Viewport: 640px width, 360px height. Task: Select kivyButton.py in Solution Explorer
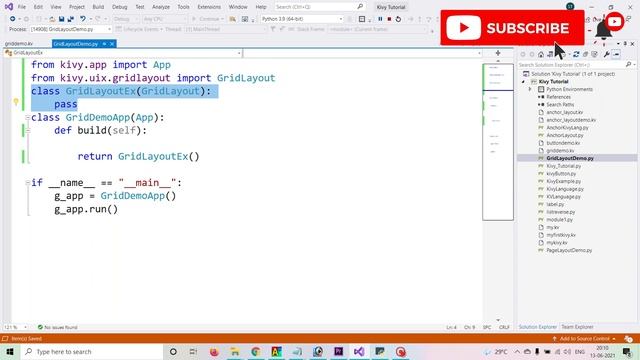coord(561,174)
